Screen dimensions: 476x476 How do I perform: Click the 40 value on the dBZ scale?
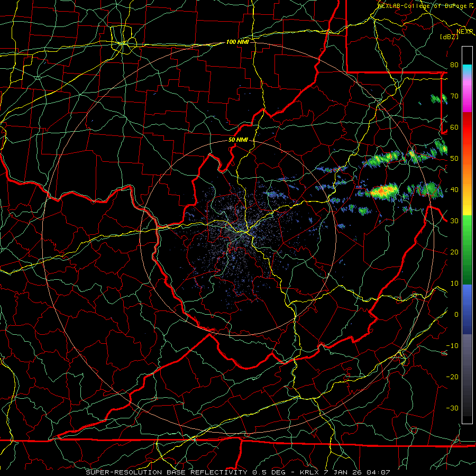[x=454, y=190]
